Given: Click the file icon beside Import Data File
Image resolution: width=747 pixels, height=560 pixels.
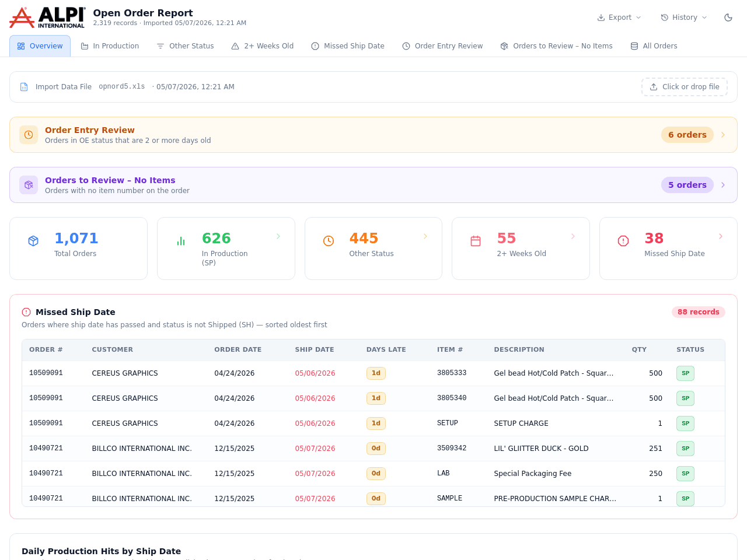Looking at the screenshot, I should coord(24,87).
